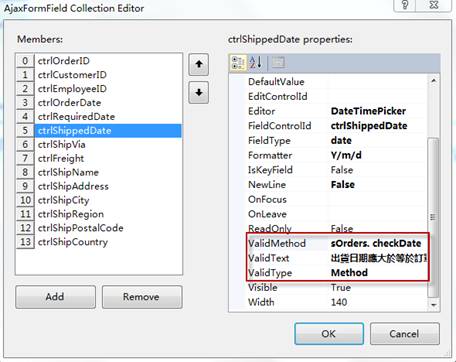This screenshot has height=362, width=456.
Task: Edit FieldControlId value ctrlShippedDate
Action: coord(369,126)
